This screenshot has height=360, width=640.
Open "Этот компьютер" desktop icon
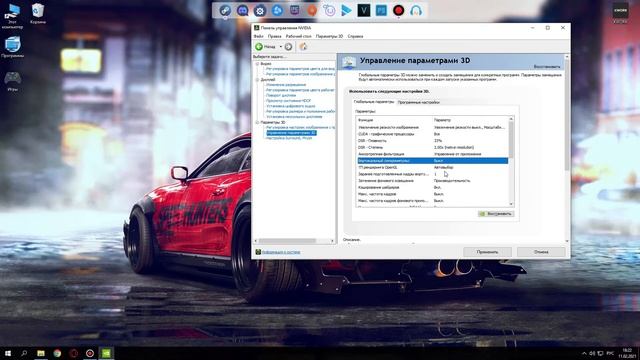[x=12, y=16]
